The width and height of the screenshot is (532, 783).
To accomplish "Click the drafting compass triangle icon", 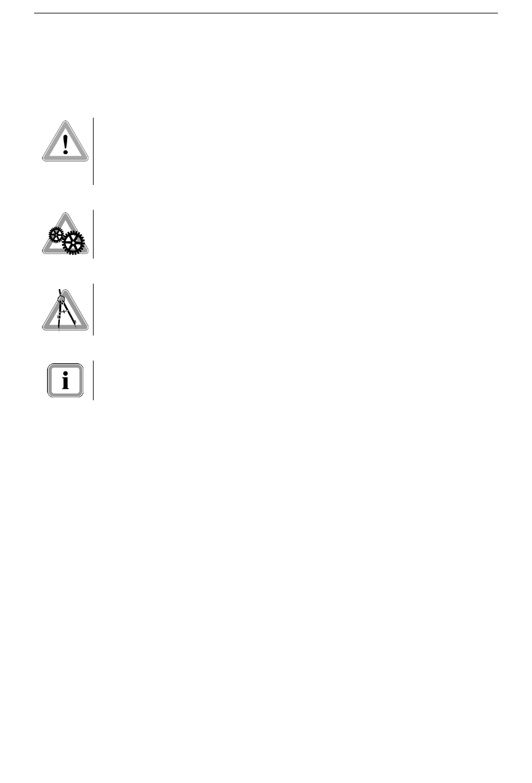I will [x=66, y=310].
